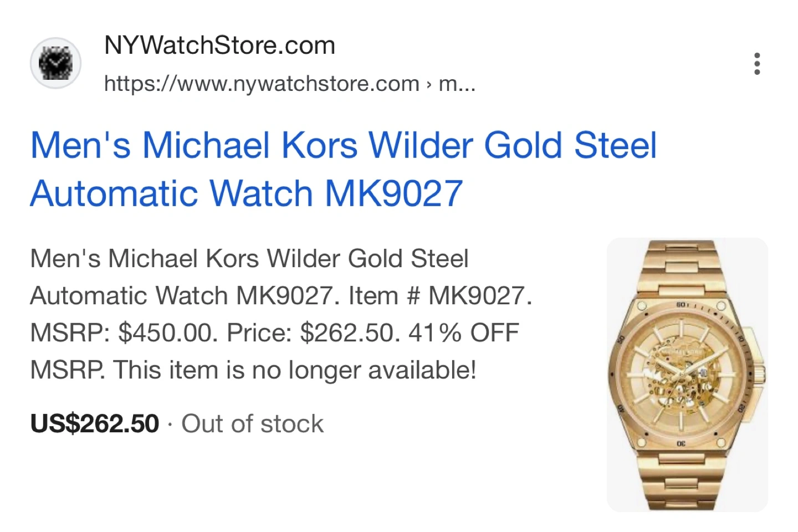Click 'This item is no longer available!' text
The image size is (798, 532).
[x=295, y=370]
